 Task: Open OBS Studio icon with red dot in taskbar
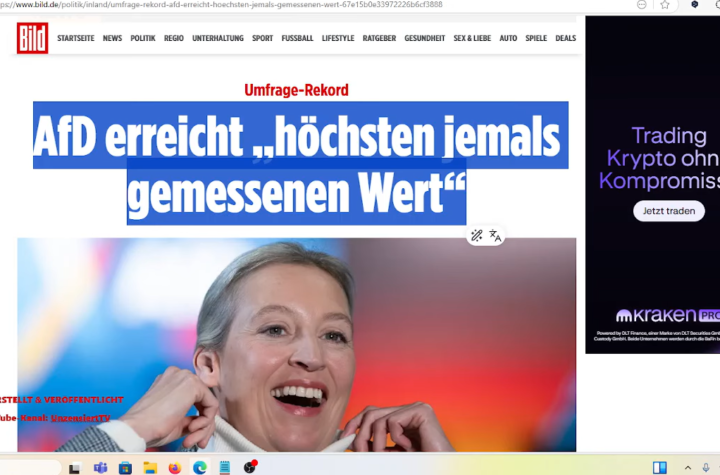coord(250,467)
